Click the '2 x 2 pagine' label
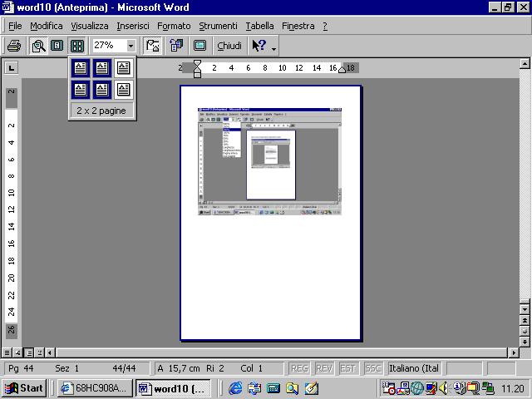The image size is (532, 399). 101,111
